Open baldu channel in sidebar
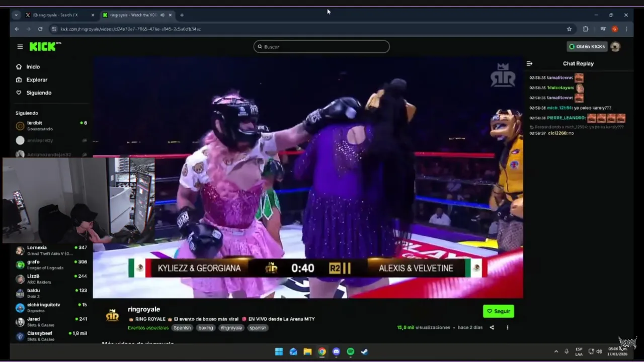644x362 pixels. pyautogui.click(x=51, y=293)
